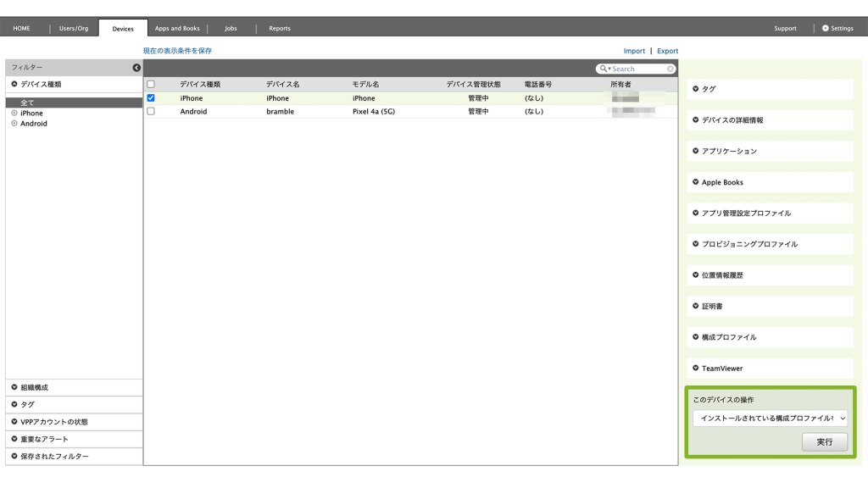Collapse the filter panel with the arrow icon

[136, 68]
